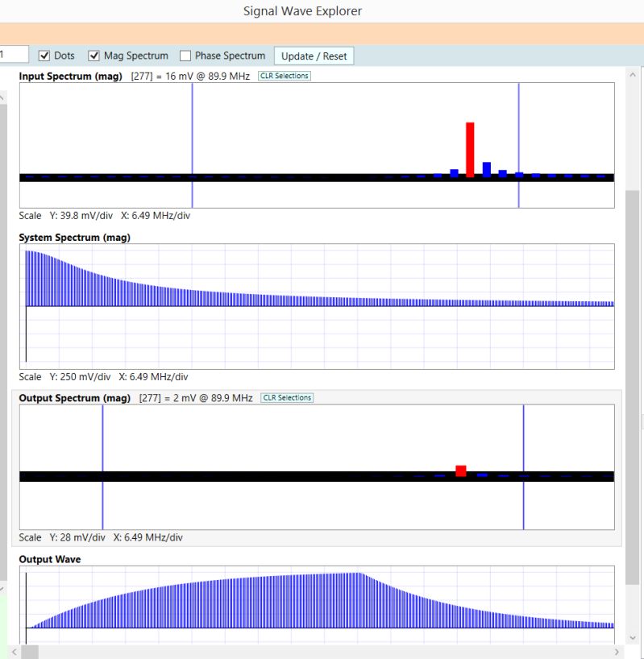Screen dimensions: 644x659
Task: Clear selections in Output Spectrum panel
Action: click(287, 398)
